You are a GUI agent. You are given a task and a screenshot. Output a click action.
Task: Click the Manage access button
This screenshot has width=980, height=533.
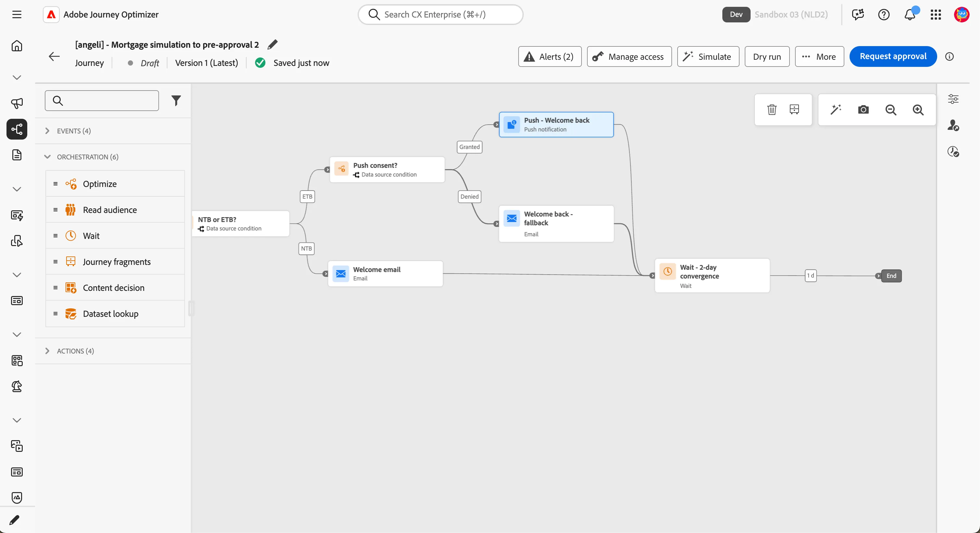click(x=629, y=57)
